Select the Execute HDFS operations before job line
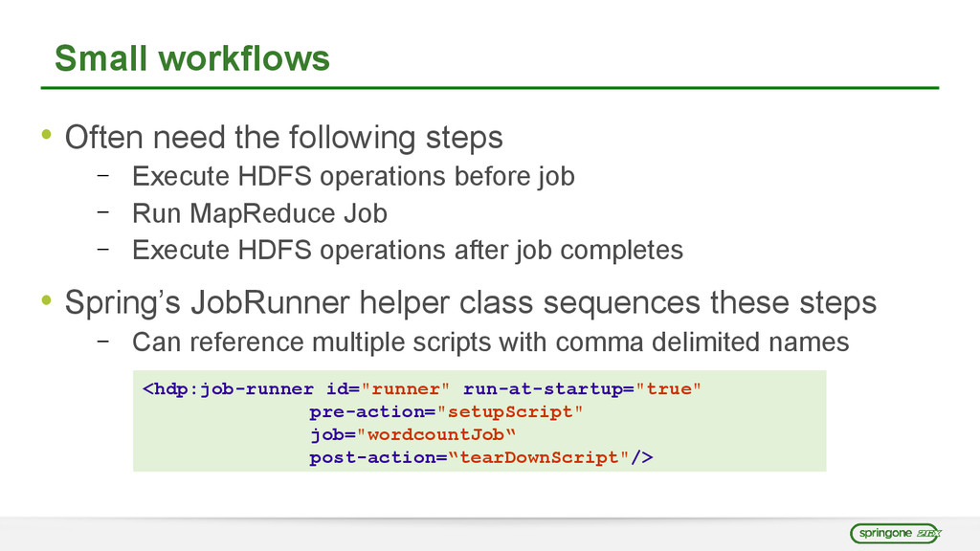 click(353, 176)
